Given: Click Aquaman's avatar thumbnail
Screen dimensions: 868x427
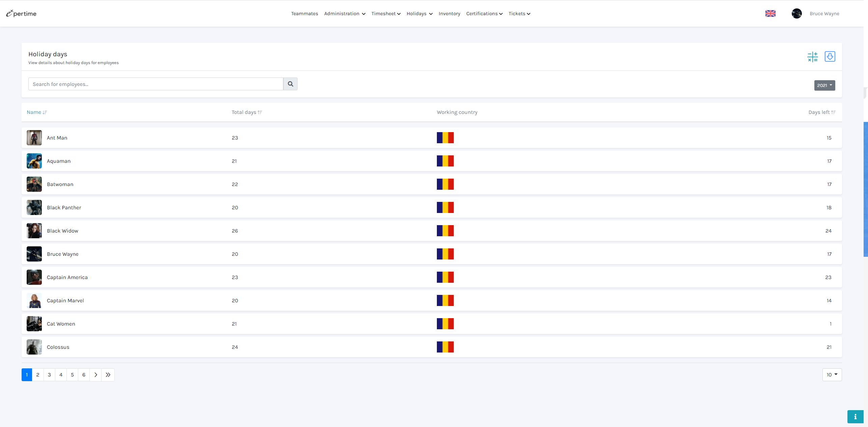Looking at the screenshot, I should coord(34,161).
